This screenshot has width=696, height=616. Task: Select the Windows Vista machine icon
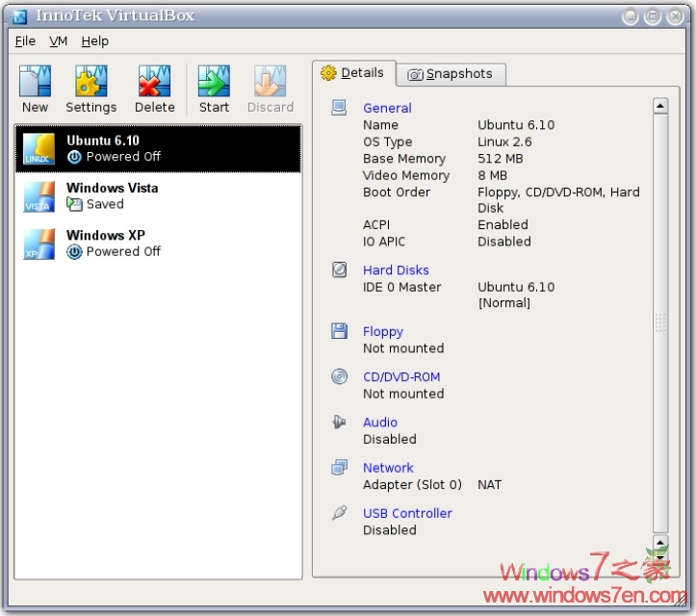[x=39, y=196]
